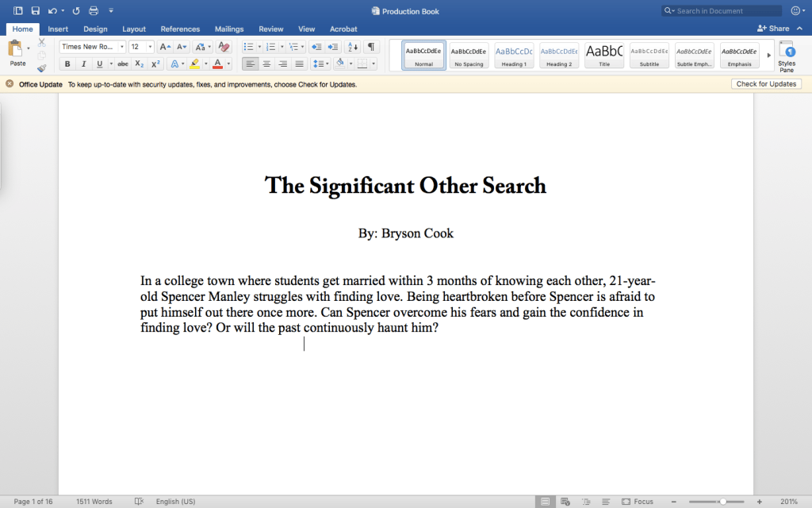Viewport: 812px width, 508px height.
Task: Select the Format Painter brush
Action: (42, 68)
